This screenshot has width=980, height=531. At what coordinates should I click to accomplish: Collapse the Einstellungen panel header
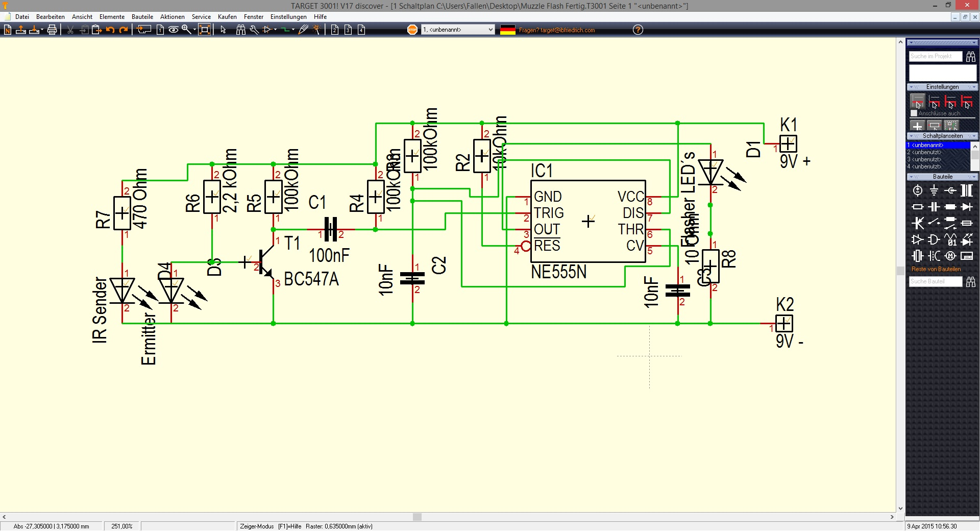coord(943,87)
